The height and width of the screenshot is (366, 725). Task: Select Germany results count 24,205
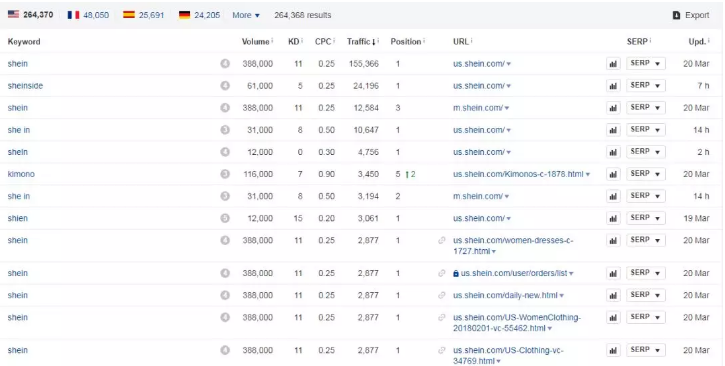point(207,15)
